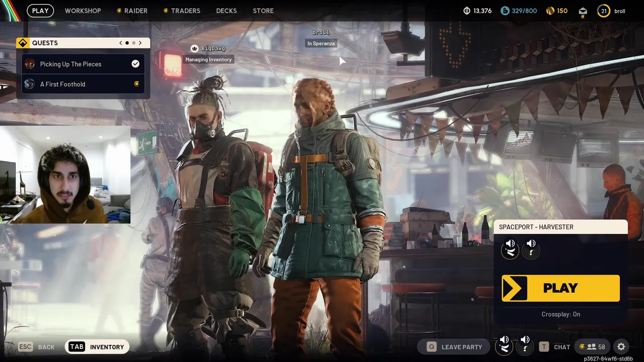644x362 pixels.
Task: Click the In Speranza status label
Action: pyautogui.click(x=321, y=44)
